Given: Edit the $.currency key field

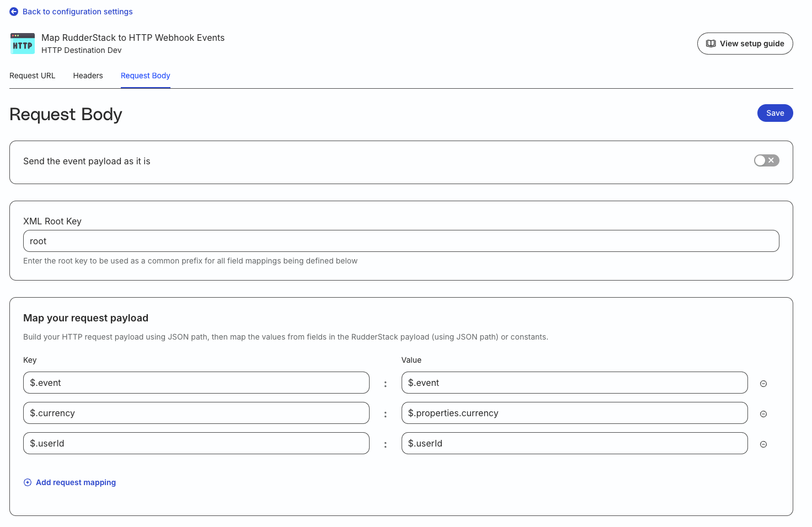Looking at the screenshot, I should (x=196, y=413).
